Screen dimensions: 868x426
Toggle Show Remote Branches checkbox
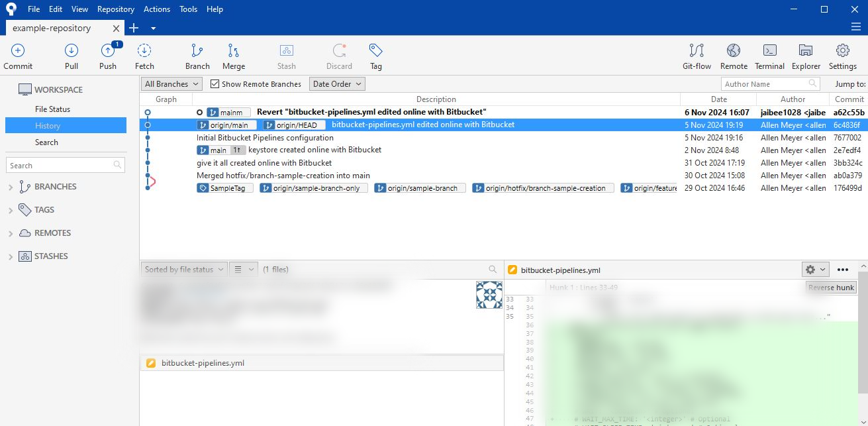click(215, 84)
